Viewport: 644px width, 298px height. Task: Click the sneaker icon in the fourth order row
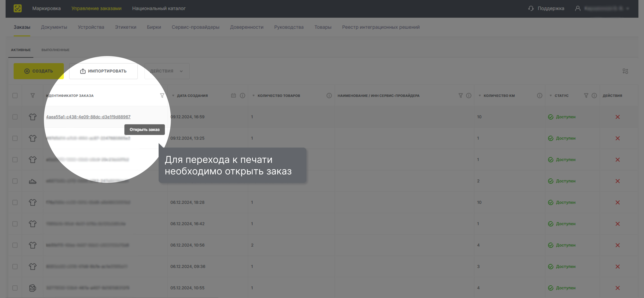click(x=33, y=181)
